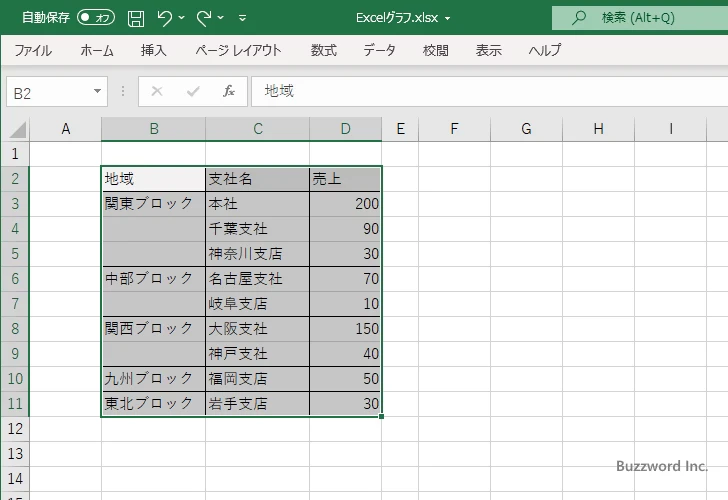The width and height of the screenshot is (728, 500).
Task: Select column E header
Action: (x=400, y=129)
